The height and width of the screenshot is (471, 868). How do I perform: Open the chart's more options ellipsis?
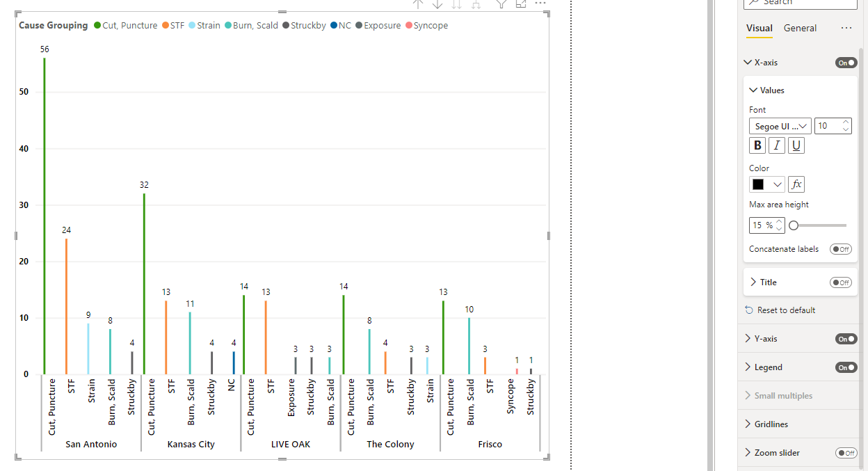click(x=540, y=3)
